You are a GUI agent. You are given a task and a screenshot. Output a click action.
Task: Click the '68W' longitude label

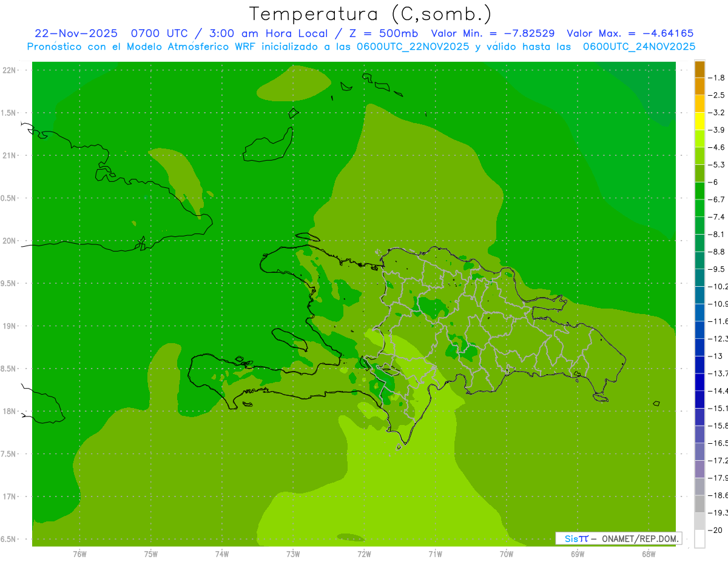point(649,554)
